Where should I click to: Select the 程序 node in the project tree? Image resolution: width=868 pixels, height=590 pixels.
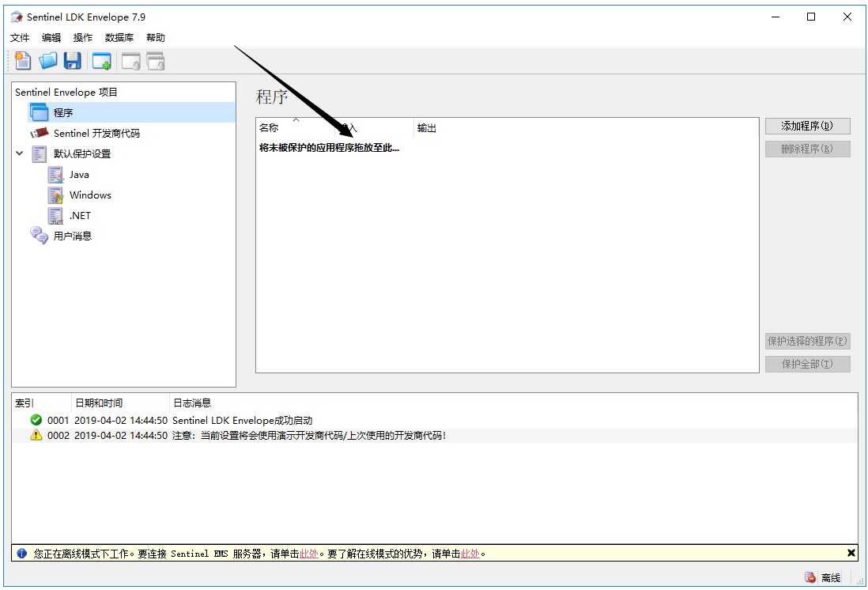coord(62,112)
